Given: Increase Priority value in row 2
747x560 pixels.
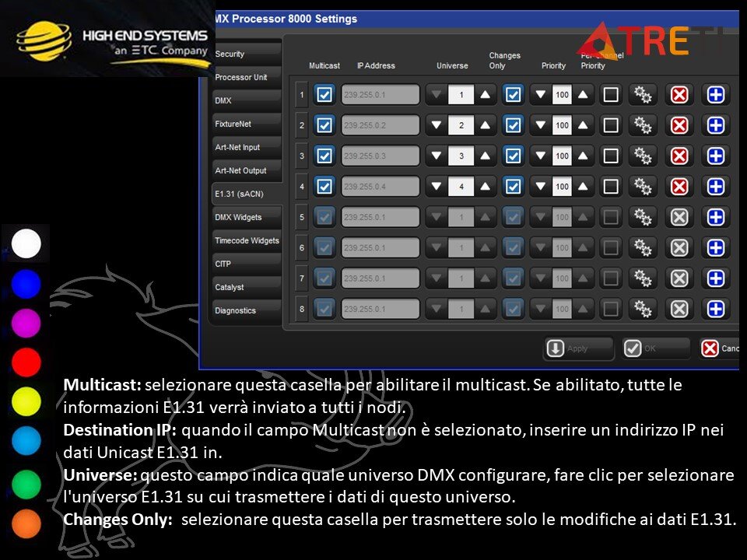Looking at the screenshot, I should point(583,125).
